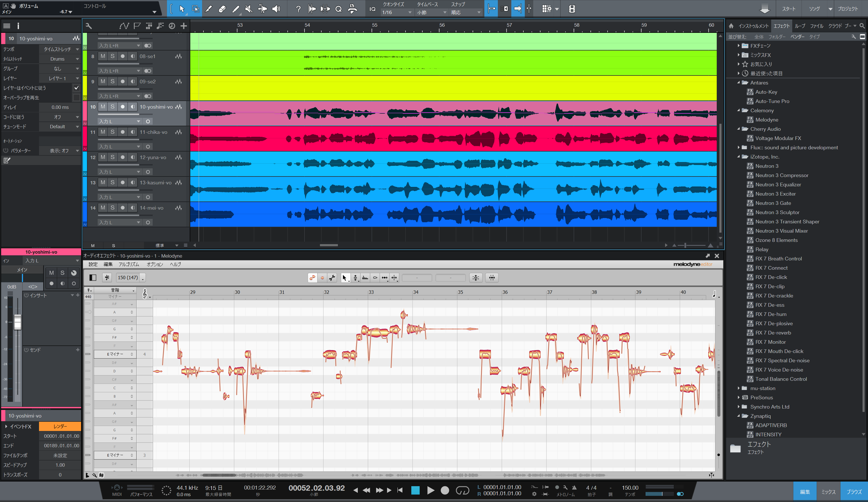Solo track 11-chika-vo
Viewport: 868px width, 502px height.
coord(113,132)
